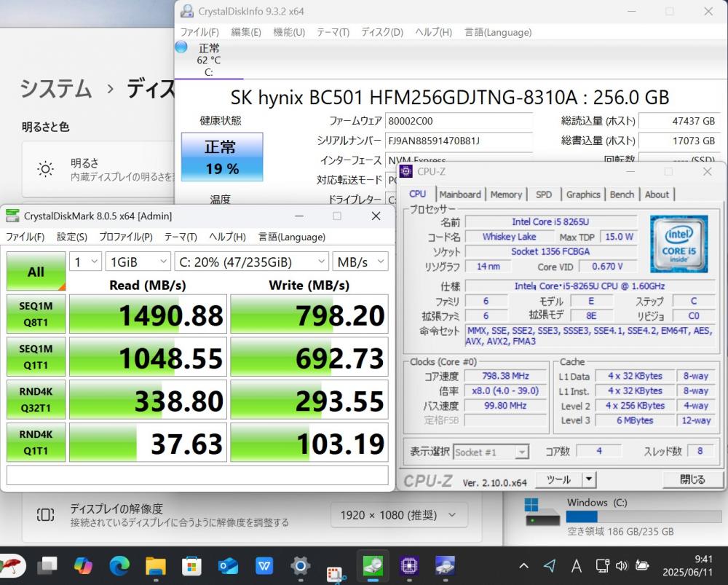Open unit dropdown showing MB/s
The height and width of the screenshot is (585, 728).
click(x=360, y=262)
